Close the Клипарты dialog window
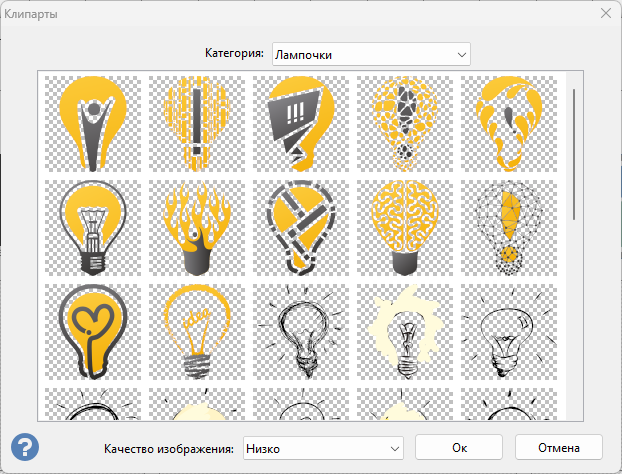 coord(604,14)
